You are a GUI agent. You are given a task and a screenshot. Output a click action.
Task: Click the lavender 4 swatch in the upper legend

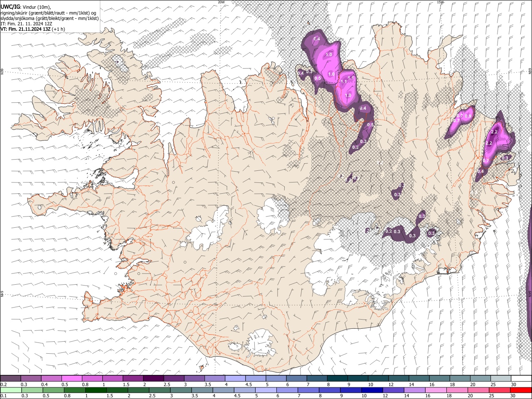[235, 379]
